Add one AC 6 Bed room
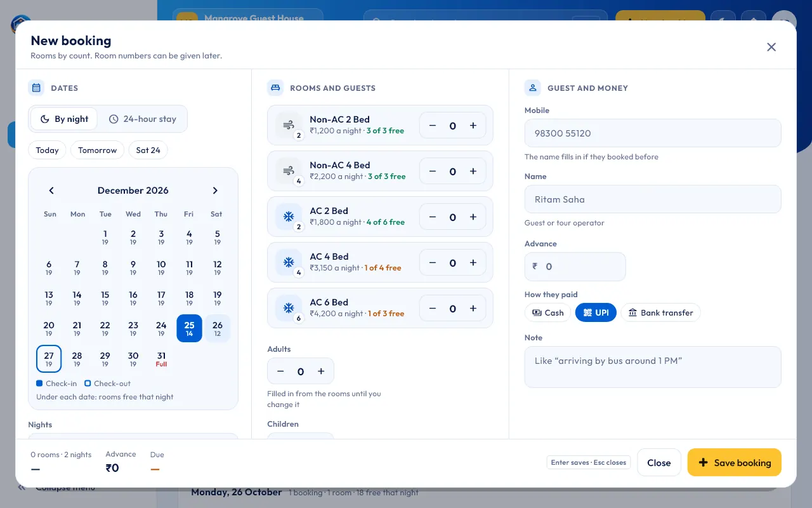 (473, 309)
